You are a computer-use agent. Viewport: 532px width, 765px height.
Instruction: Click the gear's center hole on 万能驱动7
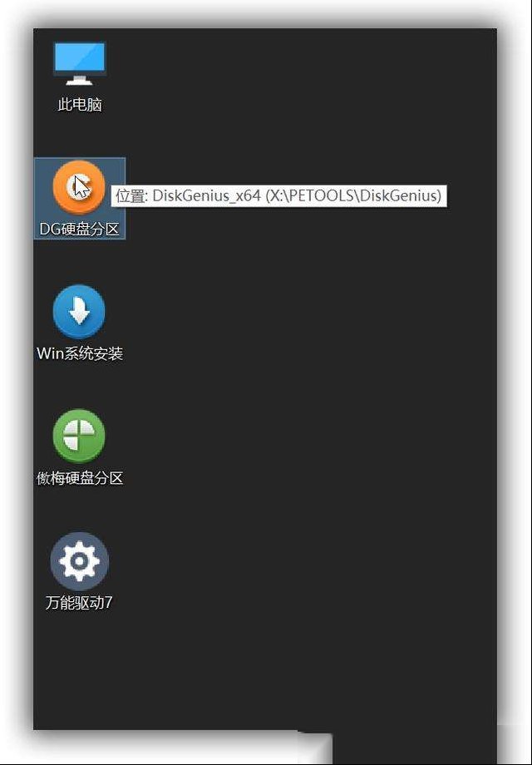tap(79, 561)
